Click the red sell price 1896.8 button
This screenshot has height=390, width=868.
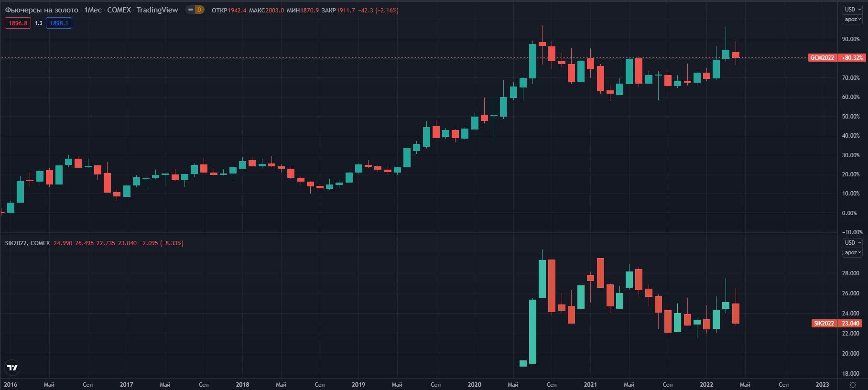pyautogui.click(x=18, y=23)
